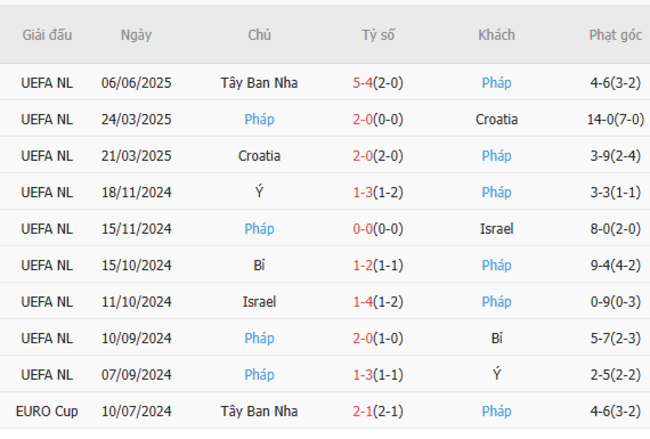Open the EURO Cup league entry
Image resolution: width=650 pixels, height=439 pixels.
47,411
